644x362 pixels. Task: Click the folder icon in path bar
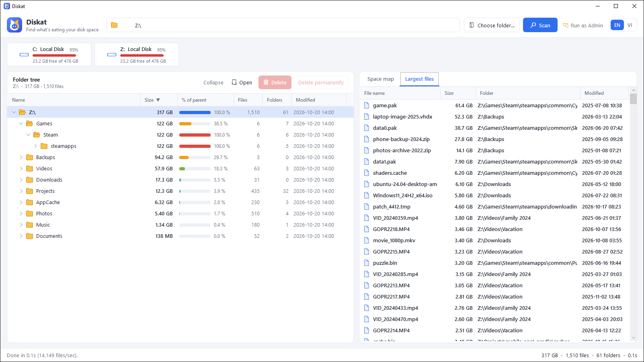pos(114,25)
